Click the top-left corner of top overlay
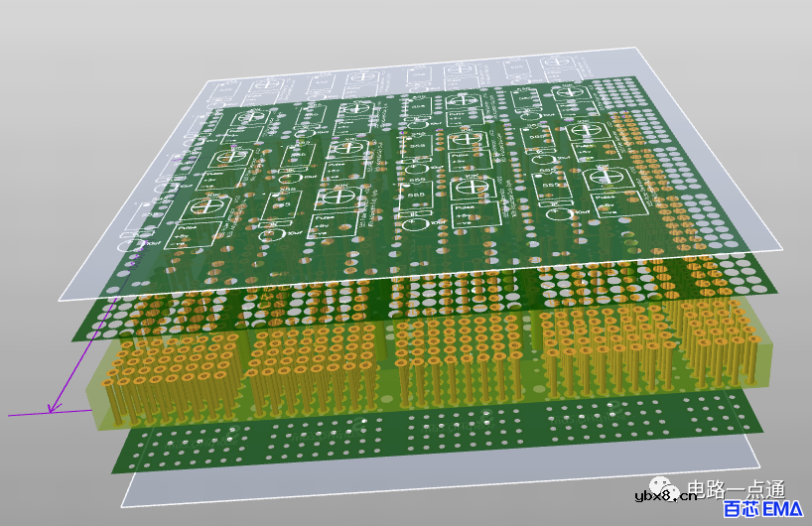The image size is (812, 526). click(x=205, y=82)
